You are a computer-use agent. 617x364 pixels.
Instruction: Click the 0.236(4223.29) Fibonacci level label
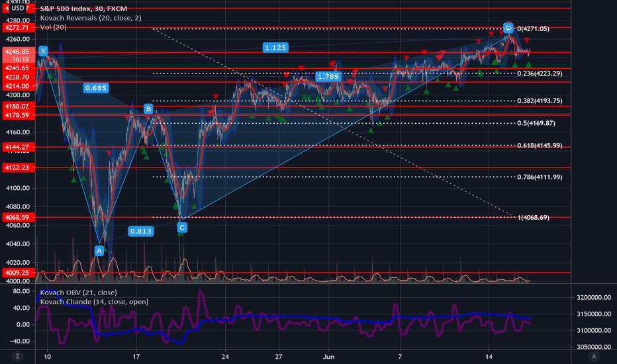[540, 73]
